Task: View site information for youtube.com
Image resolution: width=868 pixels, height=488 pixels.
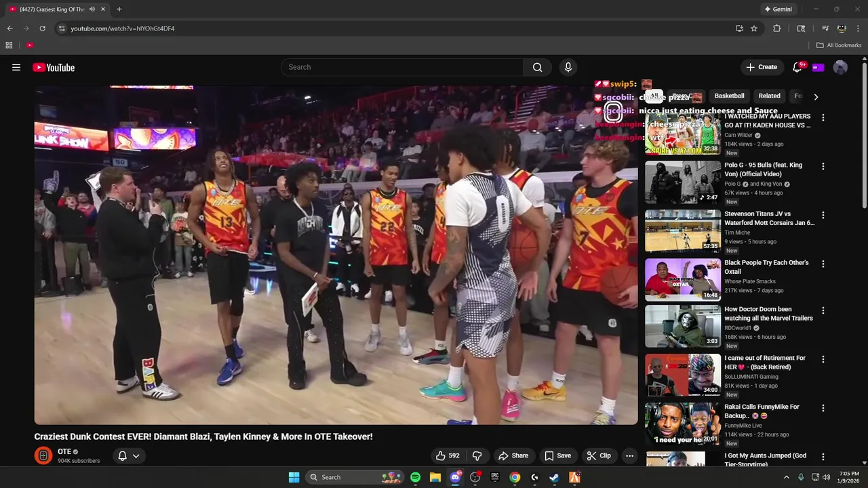Action: point(61,28)
